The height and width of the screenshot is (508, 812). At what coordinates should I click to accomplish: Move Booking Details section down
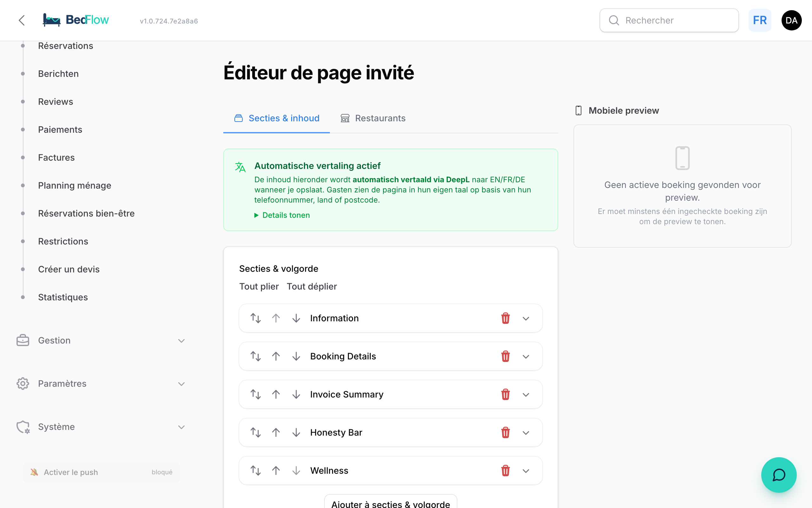tap(296, 356)
